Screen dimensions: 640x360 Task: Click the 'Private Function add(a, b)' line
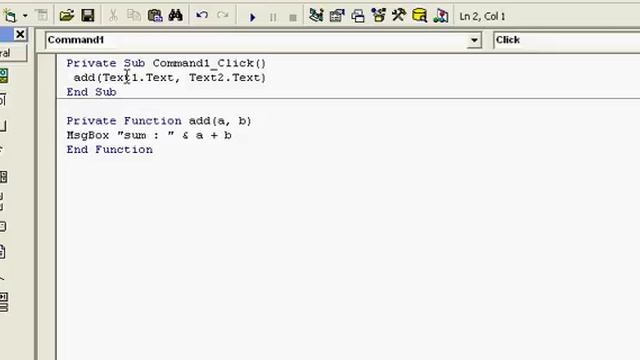pos(159,121)
